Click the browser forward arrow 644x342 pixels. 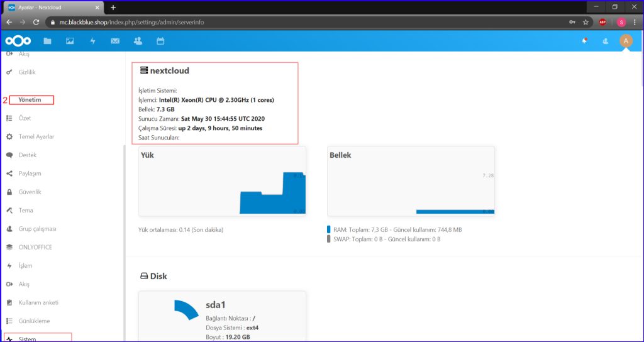click(x=23, y=22)
